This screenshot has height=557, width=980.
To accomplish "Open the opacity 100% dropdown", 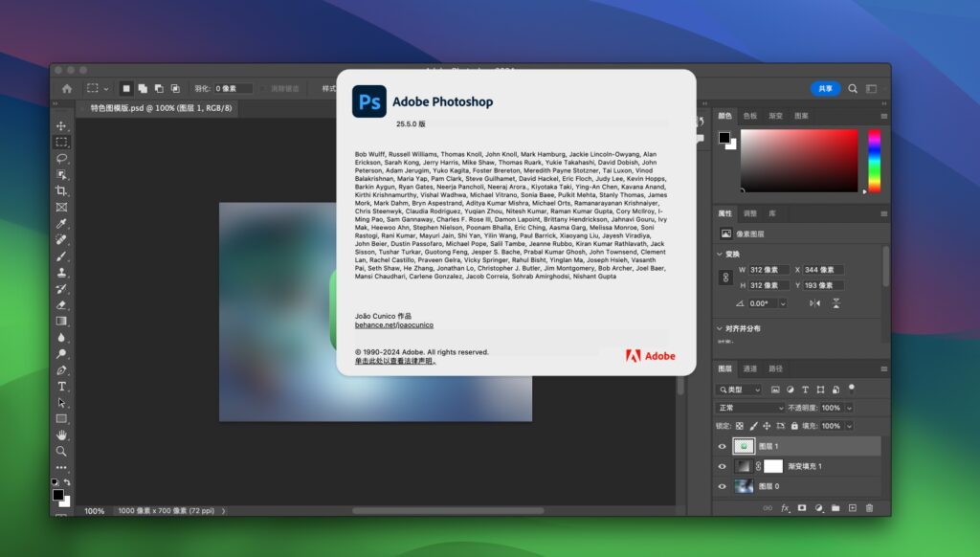I will coord(848,408).
